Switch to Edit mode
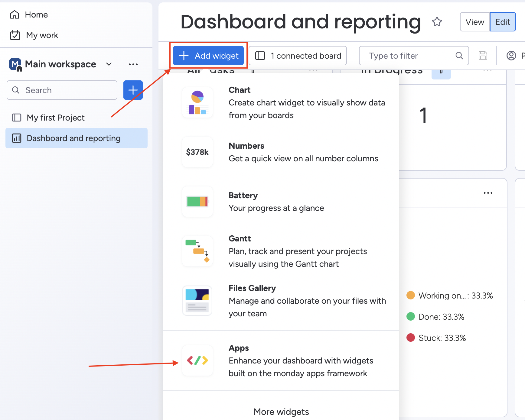Viewport: 525px width, 420px height. [x=502, y=21]
